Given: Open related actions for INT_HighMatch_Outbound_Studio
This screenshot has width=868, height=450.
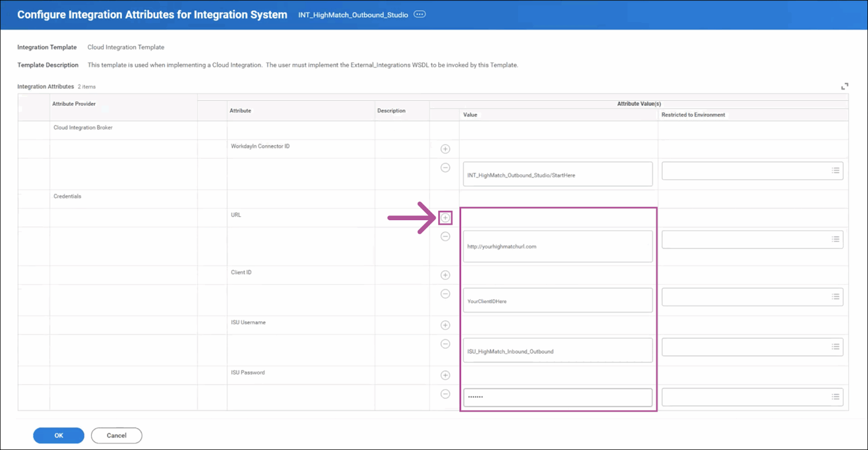Looking at the screenshot, I should (x=419, y=15).
